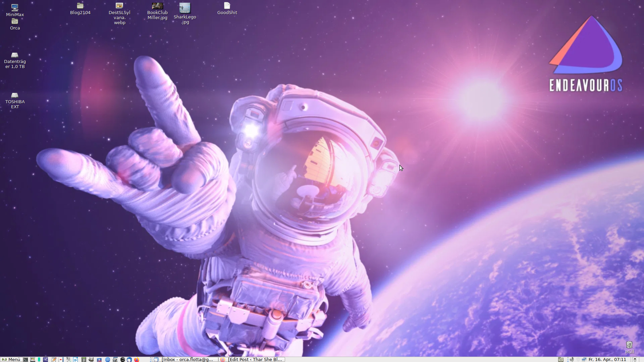Launch qBittorrent from the panel
Viewport: 644px width, 362px height.
(108, 359)
